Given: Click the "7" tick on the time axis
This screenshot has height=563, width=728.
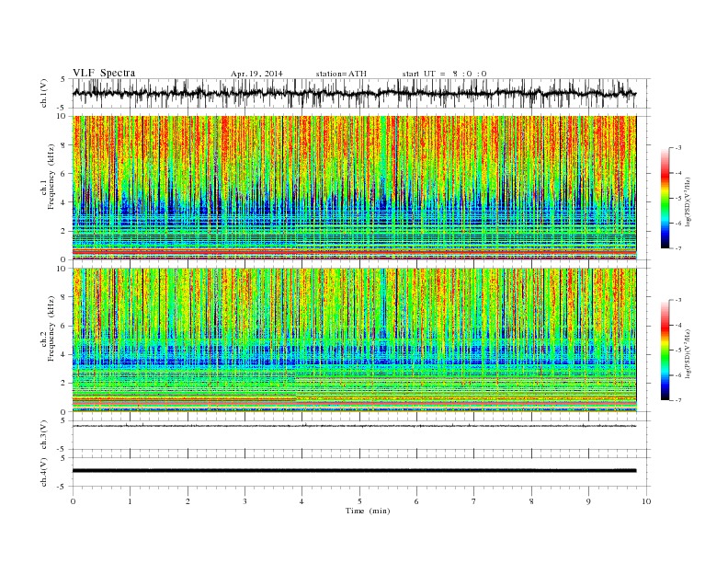Looking at the screenshot, I should coord(474,501).
